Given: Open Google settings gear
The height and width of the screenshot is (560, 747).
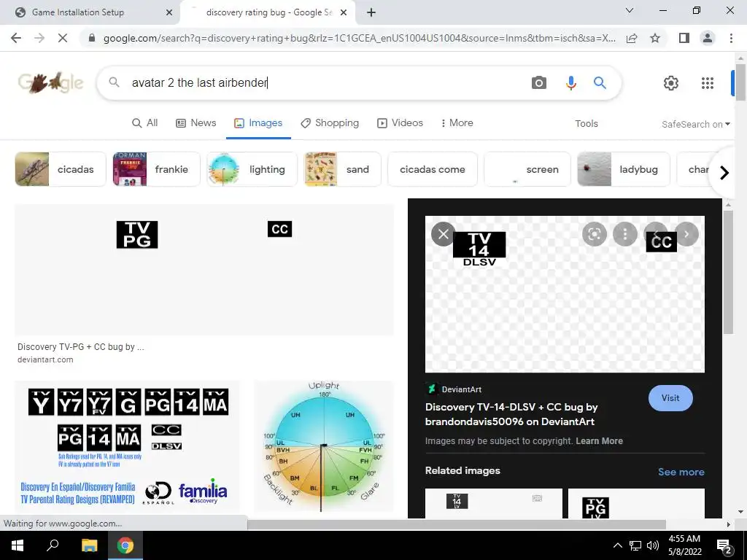Looking at the screenshot, I should pyautogui.click(x=671, y=83).
